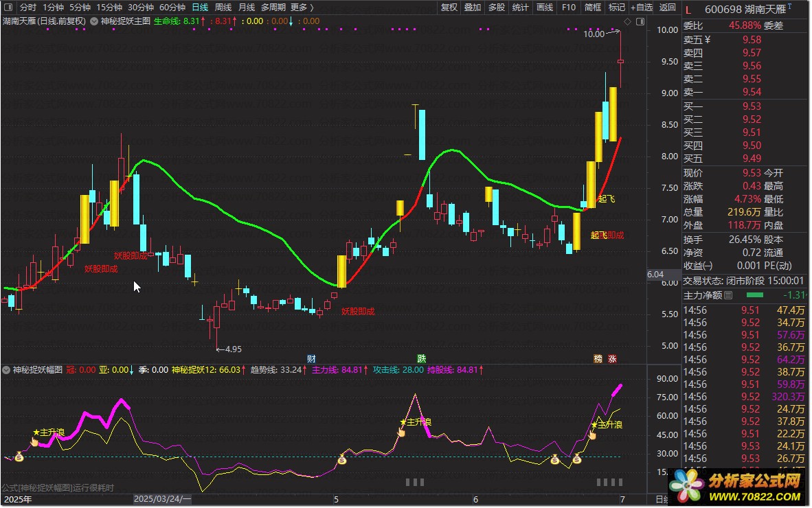Click the yellow 起飞 signal label
812x508 pixels.
pyautogui.click(x=607, y=199)
